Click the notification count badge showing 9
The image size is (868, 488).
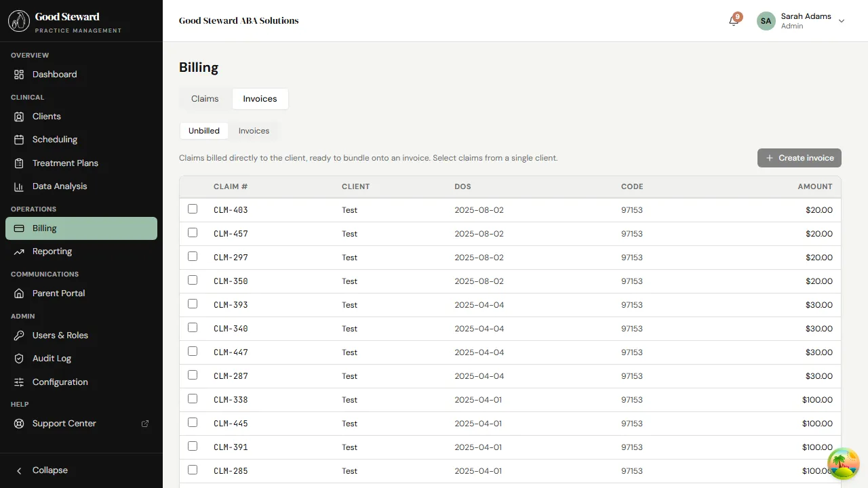[736, 15]
